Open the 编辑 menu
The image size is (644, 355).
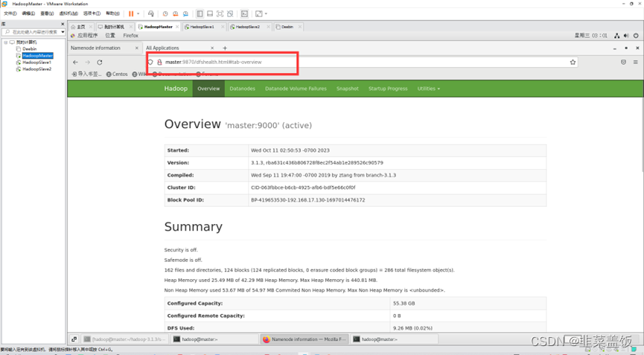tap(28, 13)
